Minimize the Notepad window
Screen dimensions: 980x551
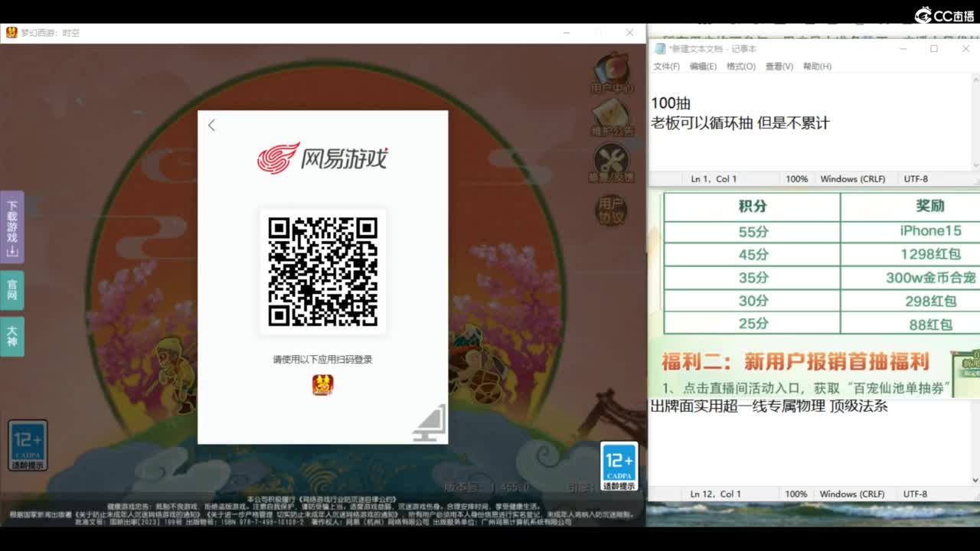[x=903, y=48]
